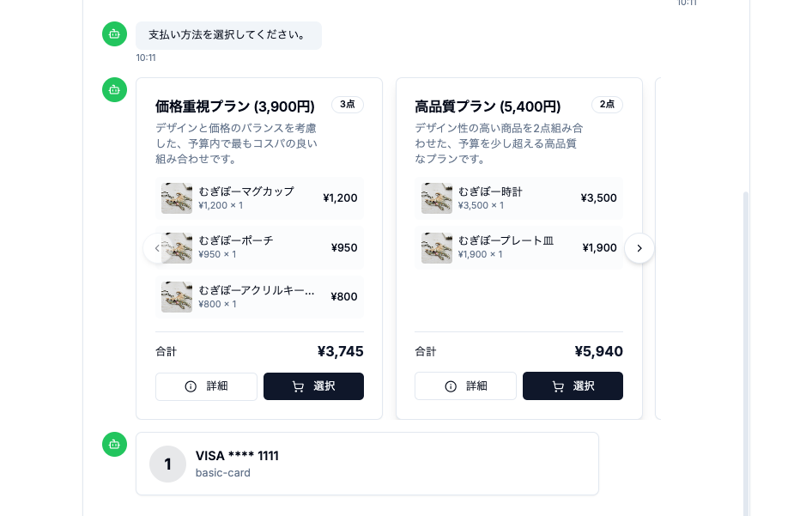
Task: Click bot avatar beside payment method message
Action: (114, 34)
